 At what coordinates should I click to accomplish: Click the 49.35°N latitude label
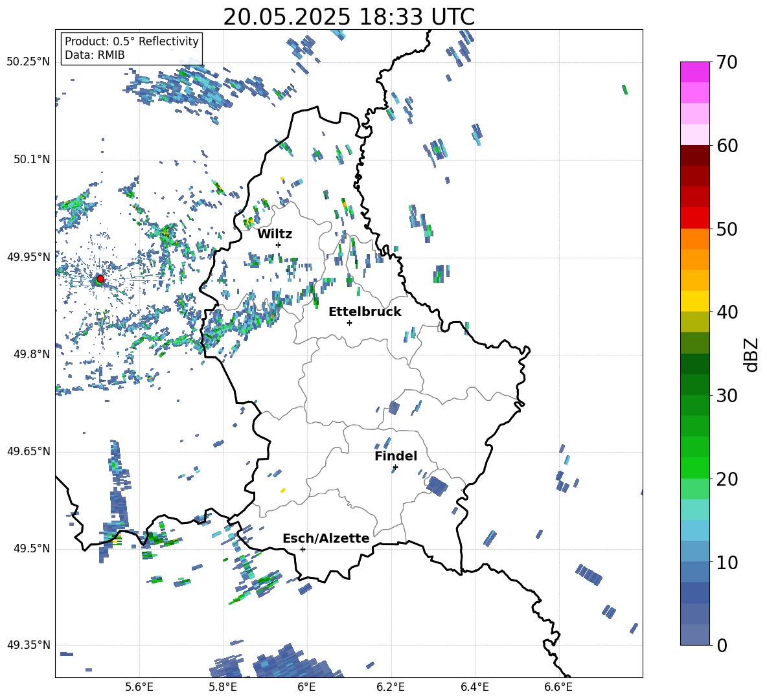[29, 645]
